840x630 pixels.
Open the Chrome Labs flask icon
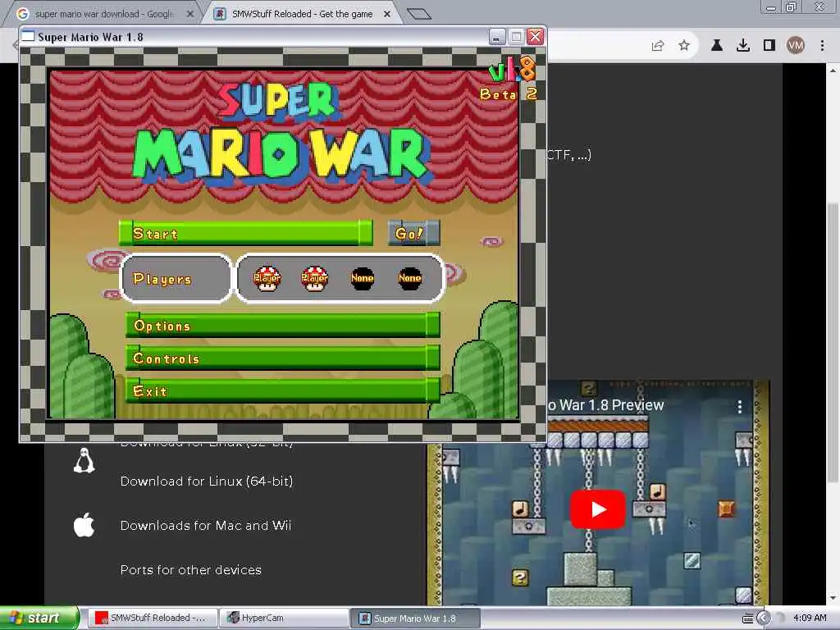[x=717, y=46]
